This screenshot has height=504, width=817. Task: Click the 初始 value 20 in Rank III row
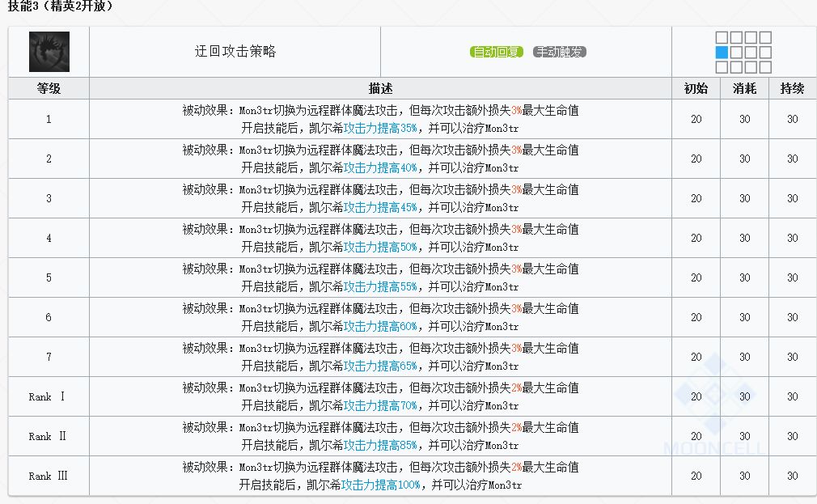[x=696, y=476]
